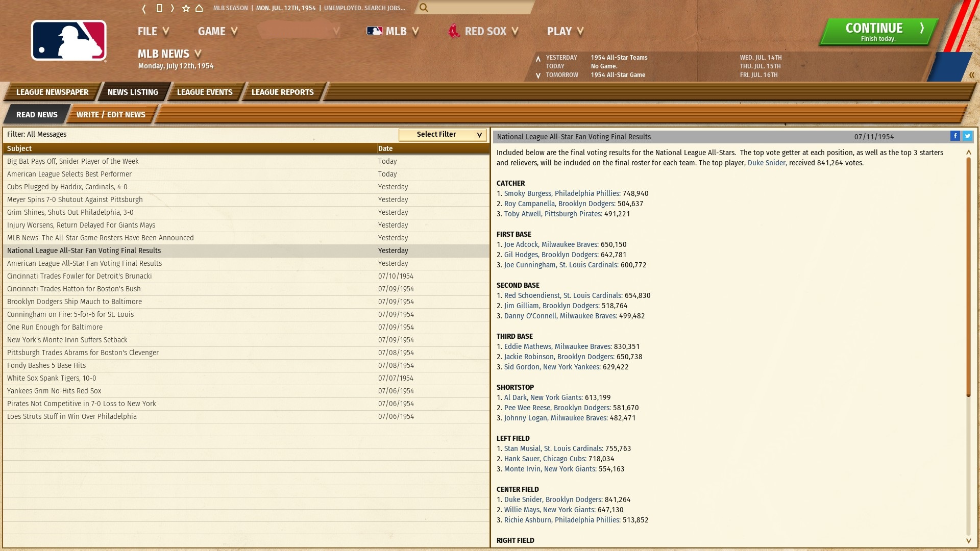Screen dimensions: 980x551
Task: Open 'American League All-Star Fan Voting Final Results'
Action: pyautogui.click(x=246, y=263)
